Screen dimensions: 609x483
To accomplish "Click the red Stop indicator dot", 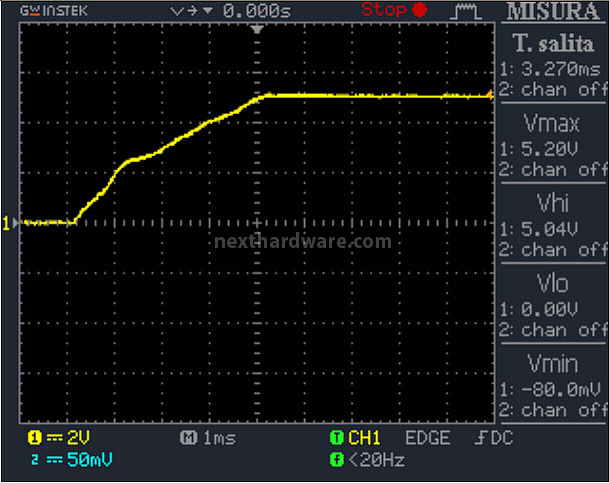I will [419, 10].
